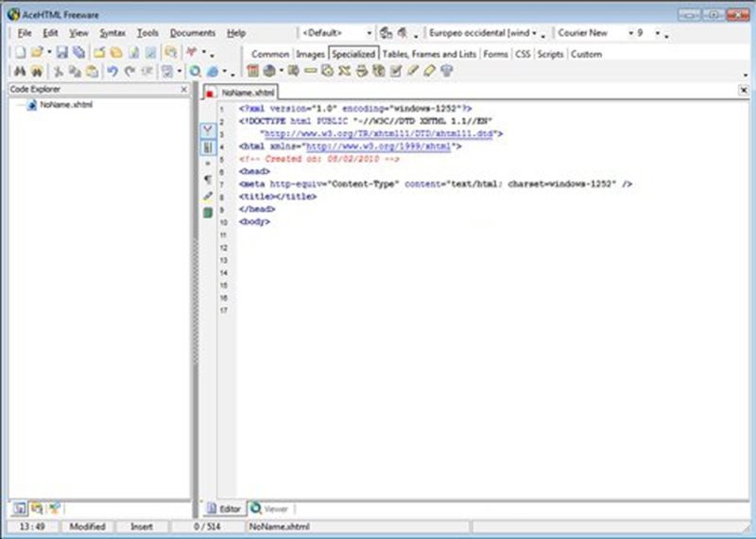Click the New document icon
Image resolution: width=756 pixels, height=539 pixels.
click(x=20, y=52)
